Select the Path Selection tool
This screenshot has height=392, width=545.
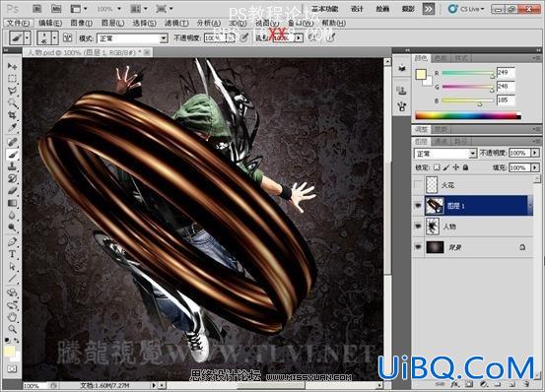[x=12, y=266]
